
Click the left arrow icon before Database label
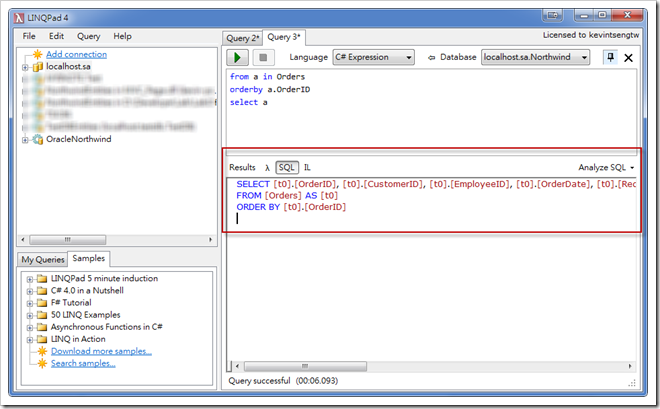[x=431, y=58]
